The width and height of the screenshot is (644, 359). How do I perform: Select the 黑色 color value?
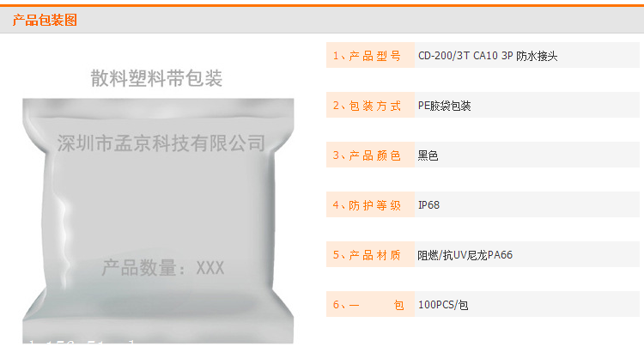pos(428,155)
